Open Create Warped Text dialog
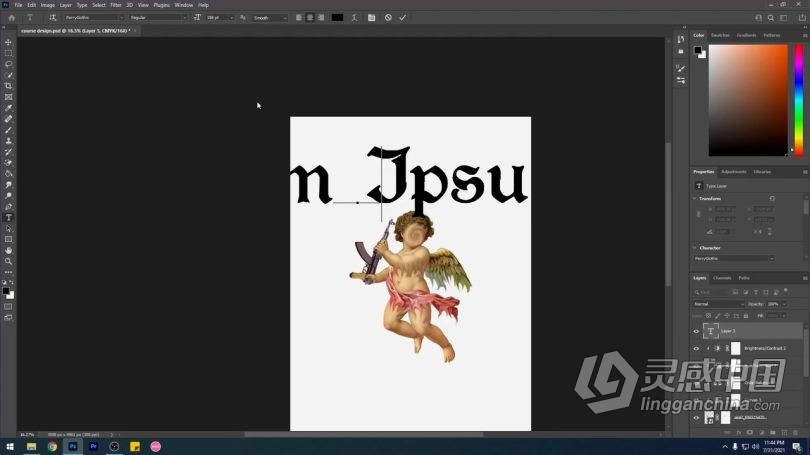810x455 pixels. pyautogui.click(x=354, y=18)
